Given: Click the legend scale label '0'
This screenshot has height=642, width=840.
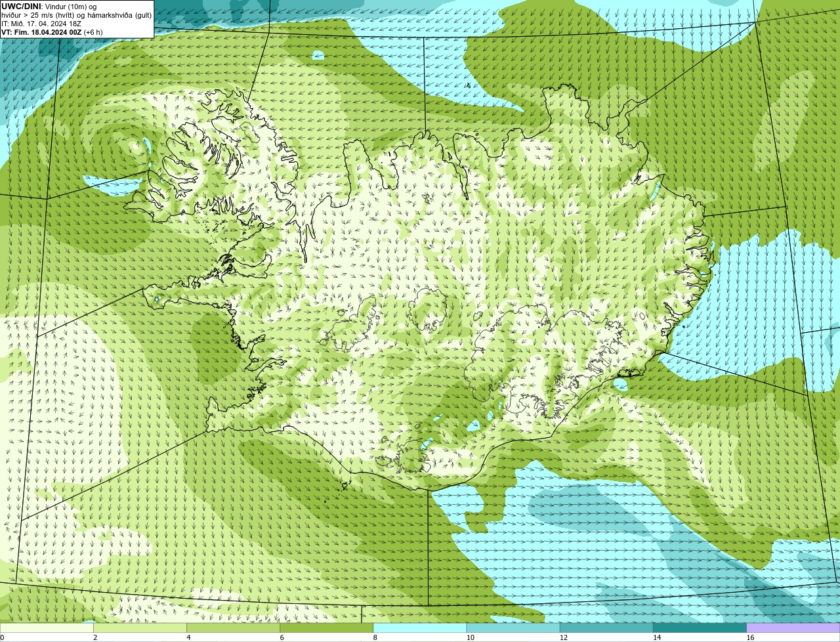Looking at the screenshot, I should click(x=2, y=637).
